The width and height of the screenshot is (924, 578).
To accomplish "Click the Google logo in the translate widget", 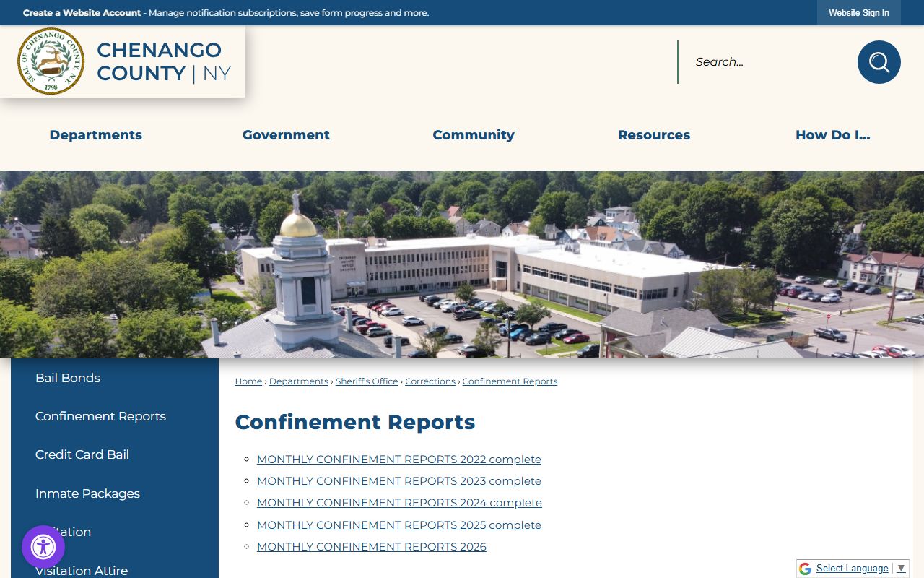I will click(x=805, y=569).
